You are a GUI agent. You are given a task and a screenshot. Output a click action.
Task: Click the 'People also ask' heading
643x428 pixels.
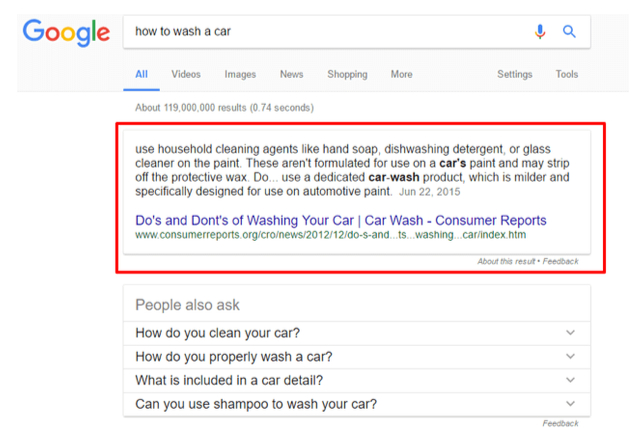coord(187,305)
